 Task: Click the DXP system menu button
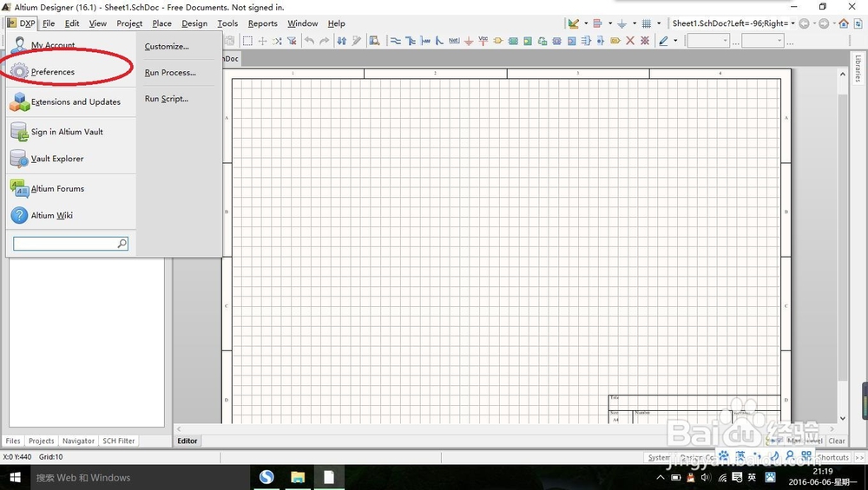(21, 23)
